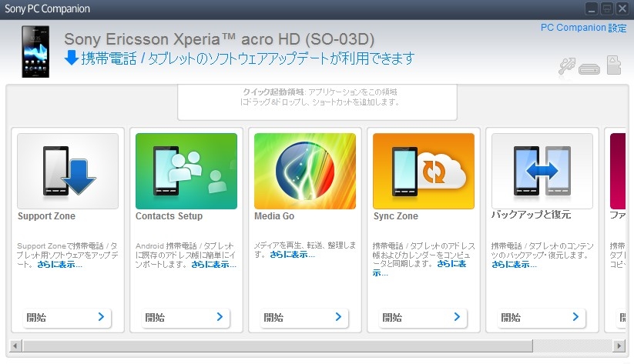Minimize the Sony PC Companion window
This screenshot has width=634, height=364.
[592, 9]
